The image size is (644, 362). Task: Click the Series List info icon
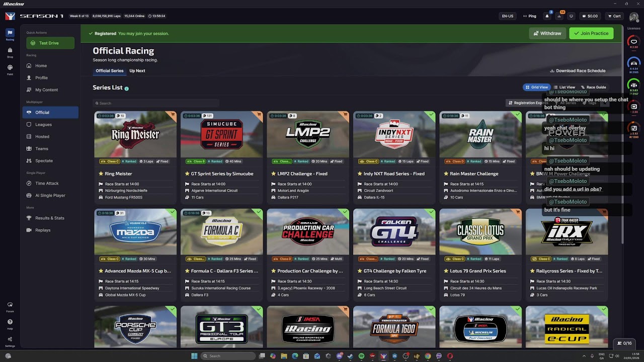(x=126, y=88)
